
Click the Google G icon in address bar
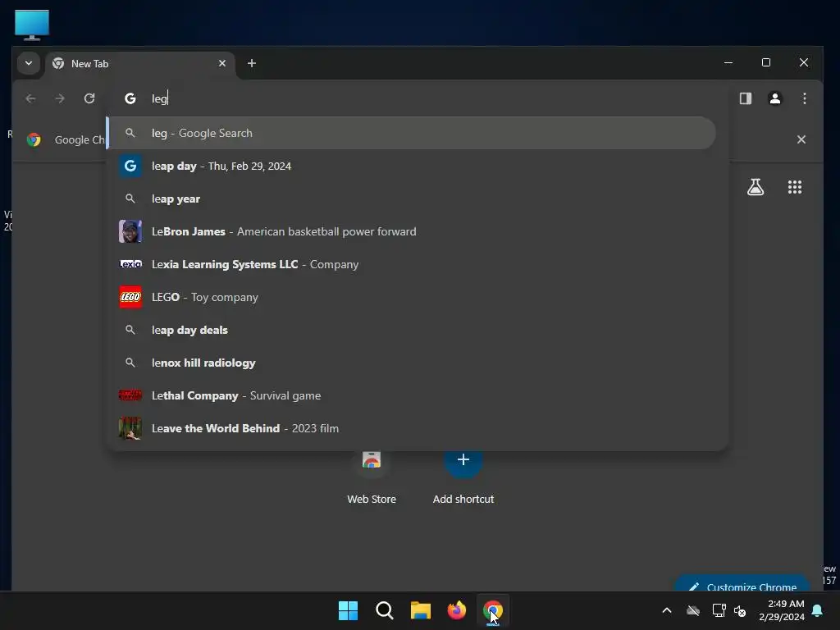pyautogui.click(x=130, y=98)
